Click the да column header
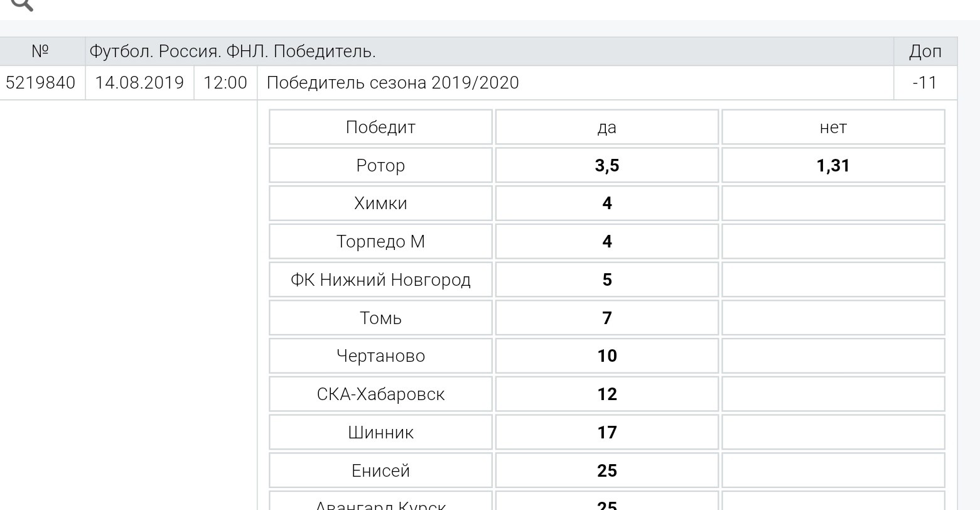 click(606, 127)
